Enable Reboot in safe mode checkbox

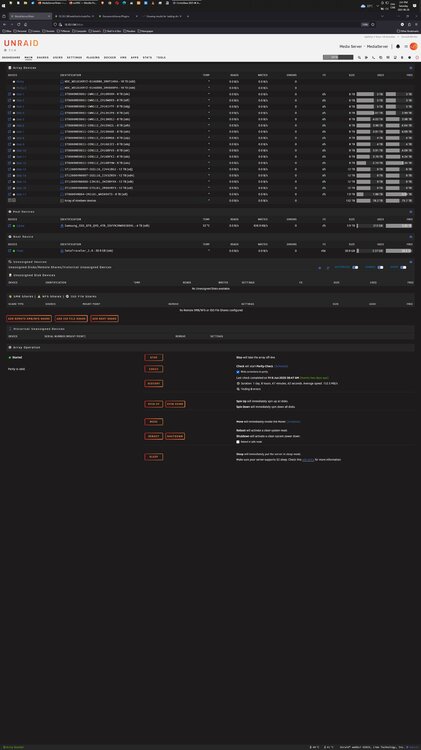click(238, 441)
